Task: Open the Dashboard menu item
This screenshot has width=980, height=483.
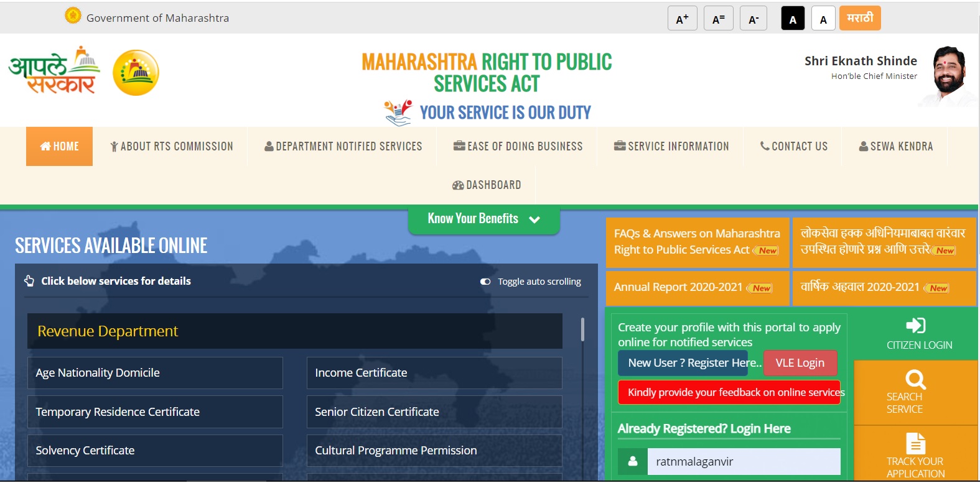Action: coord(487,185)
